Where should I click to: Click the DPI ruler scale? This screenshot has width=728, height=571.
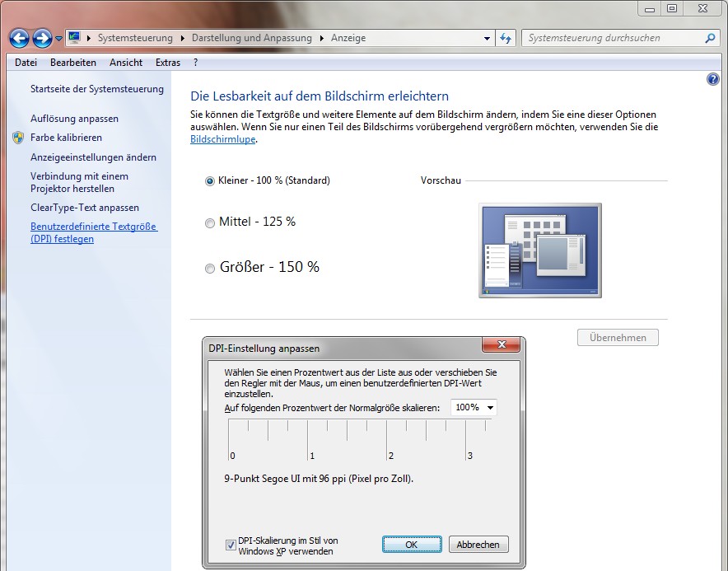coord(360,439)
